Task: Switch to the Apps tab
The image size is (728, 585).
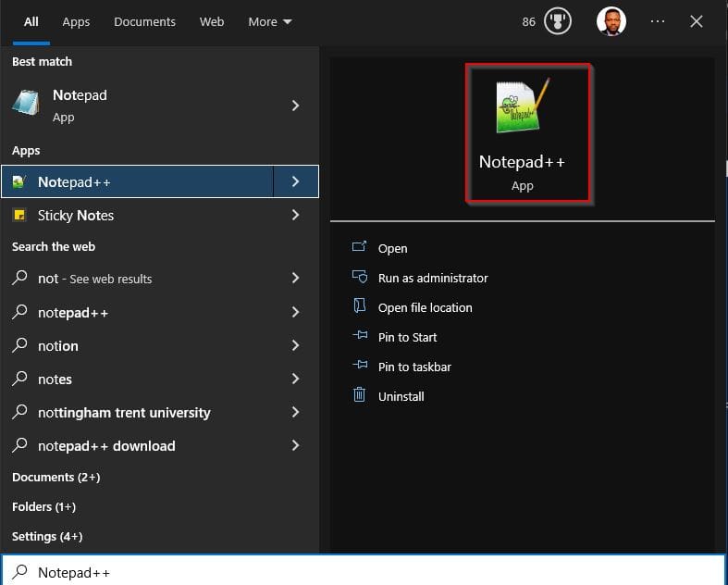Action: [x=76, y=22]
